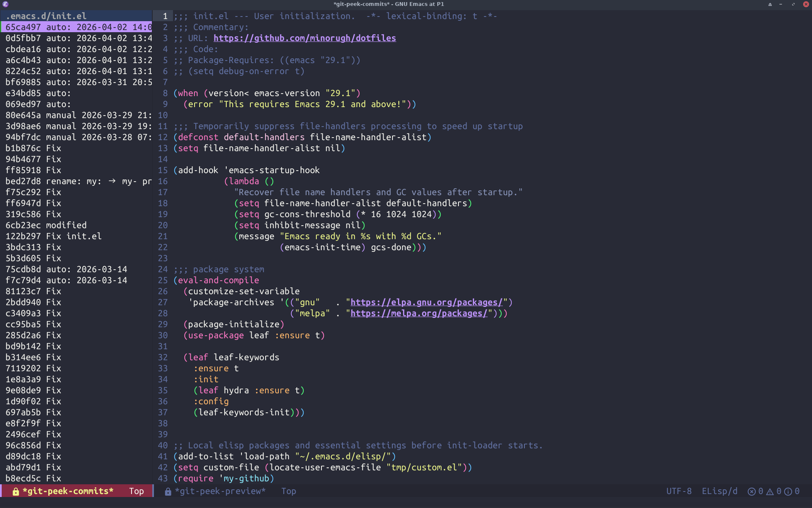Select commit 122b297 Fix init.el

click(x=53, y=236)
